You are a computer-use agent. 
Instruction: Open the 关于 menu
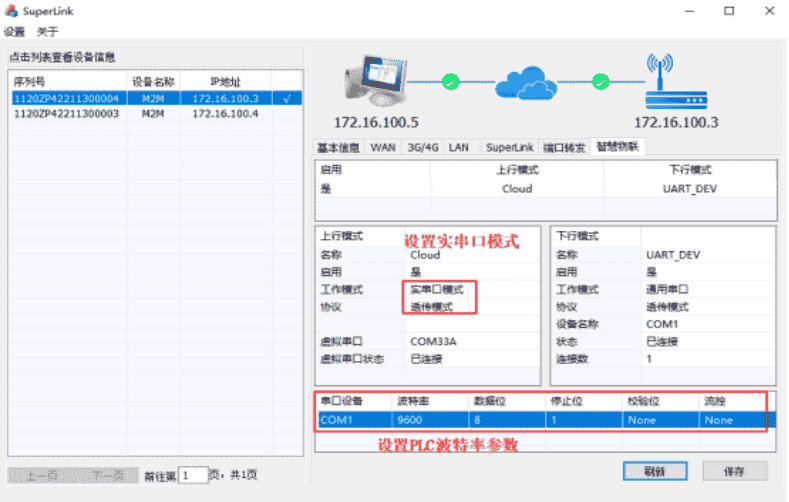tap(48, 32)
